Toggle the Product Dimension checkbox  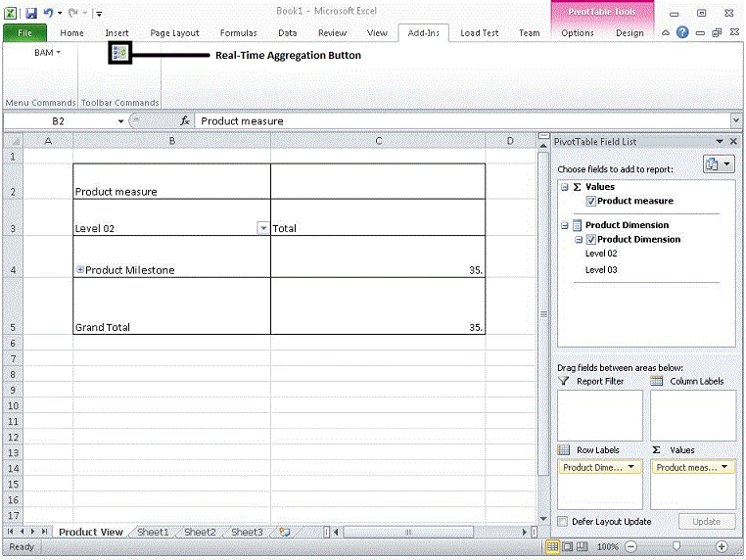(x=591, y=239)
